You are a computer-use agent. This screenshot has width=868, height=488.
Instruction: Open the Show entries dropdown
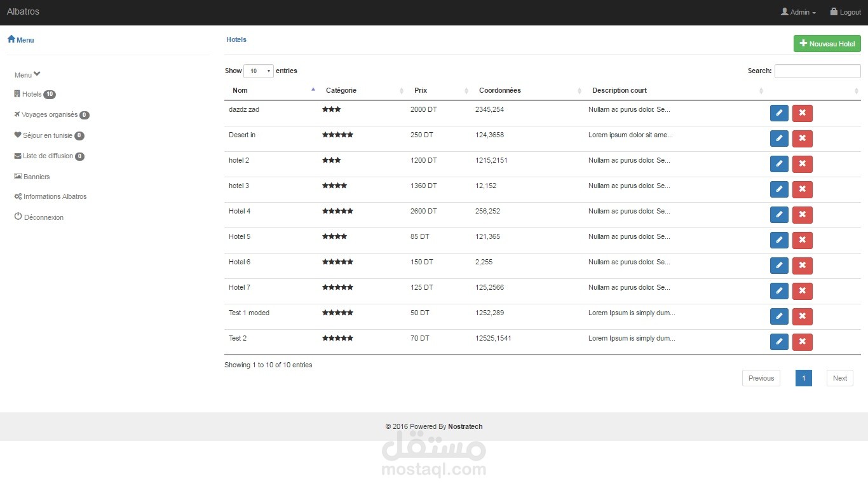pyautogui.click(x=259, y=71)
